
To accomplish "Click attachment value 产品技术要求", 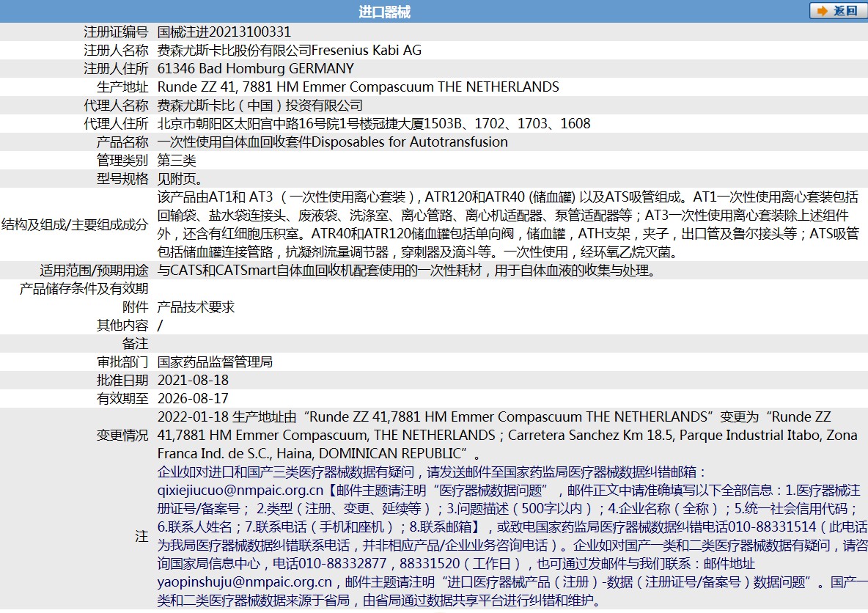I will click(196, 306).
